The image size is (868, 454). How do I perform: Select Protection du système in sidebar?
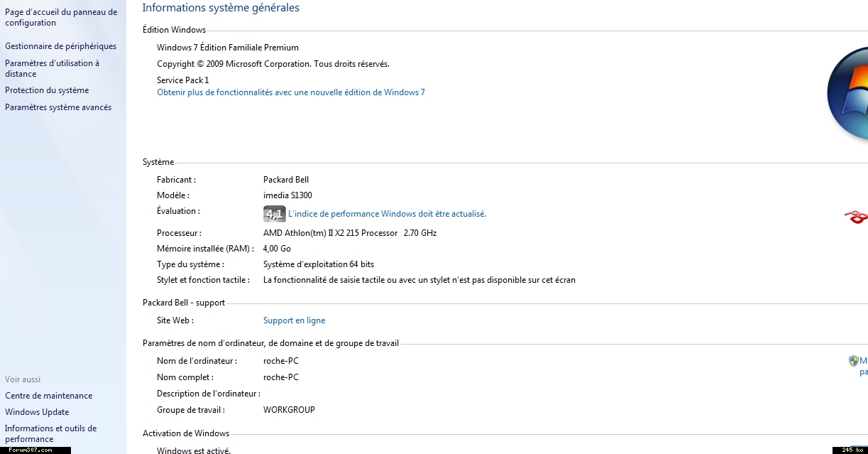click(47, 90)
